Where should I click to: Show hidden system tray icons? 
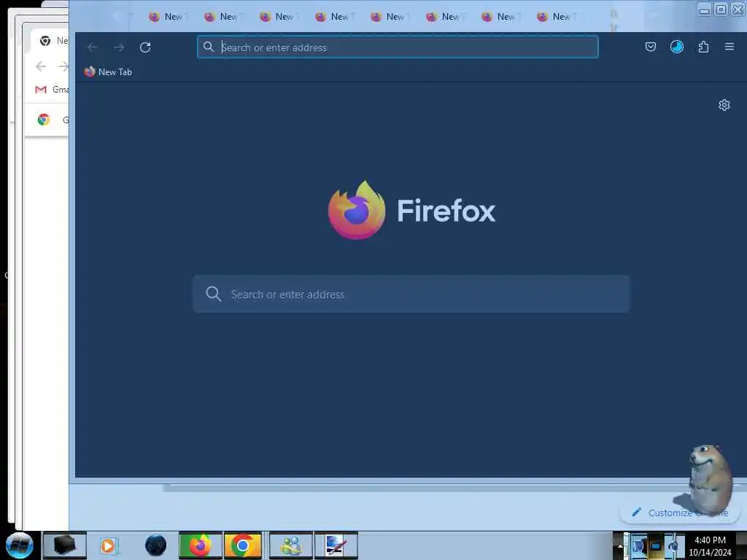coord(620,545)
